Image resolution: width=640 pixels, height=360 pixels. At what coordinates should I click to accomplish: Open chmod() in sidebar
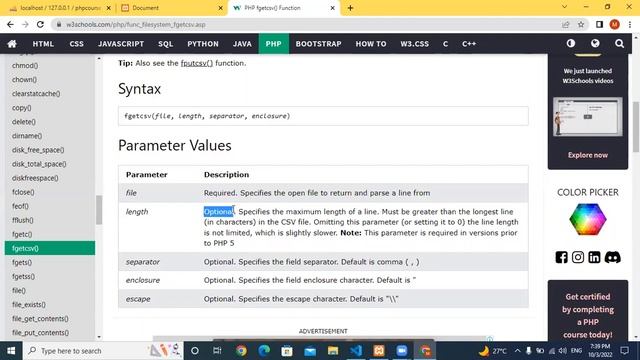pyautogui.click(x=25, y=65)
